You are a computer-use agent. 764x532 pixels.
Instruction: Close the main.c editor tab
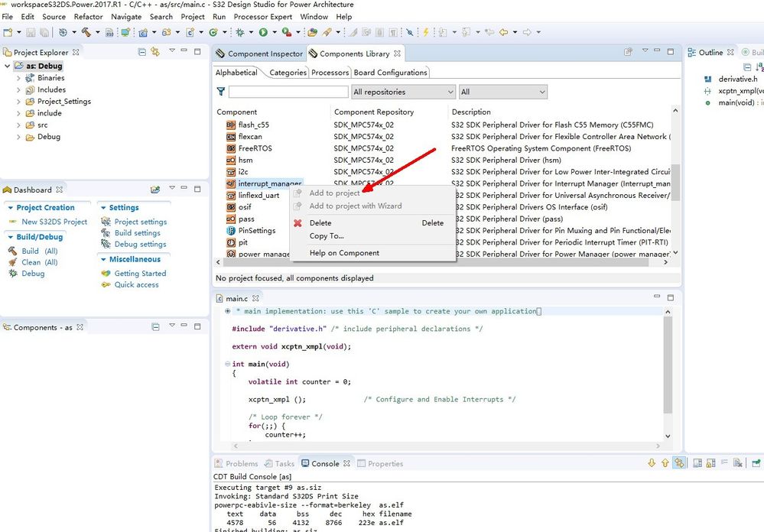click(x=255, y=297)
